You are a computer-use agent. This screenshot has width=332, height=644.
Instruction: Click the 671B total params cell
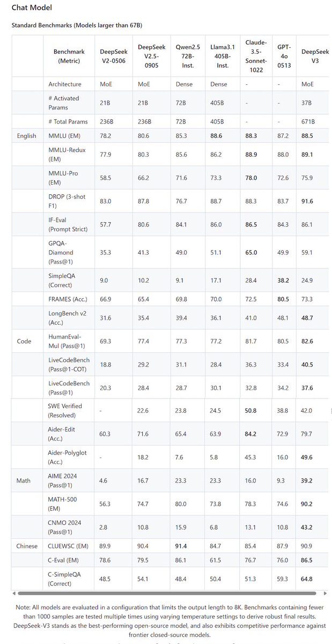pyautogui.click(x=308, y=122)
